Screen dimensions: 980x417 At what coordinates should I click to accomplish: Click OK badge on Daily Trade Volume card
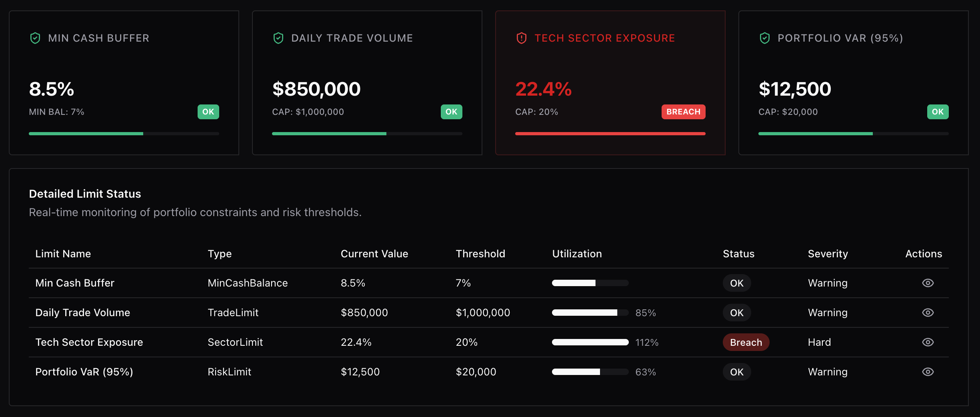coord(451,112)
